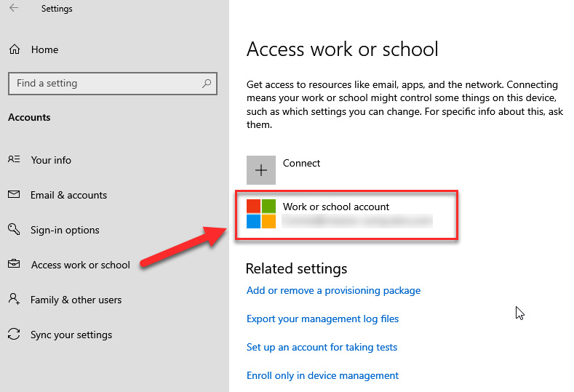Click the Accounts section heading
Image resolution: width=574 pixels, height=392 pixels.
29,118
